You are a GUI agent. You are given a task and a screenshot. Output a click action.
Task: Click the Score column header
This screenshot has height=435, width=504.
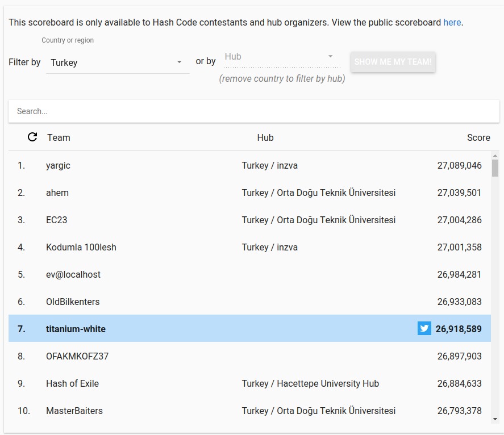click(478, 137)
